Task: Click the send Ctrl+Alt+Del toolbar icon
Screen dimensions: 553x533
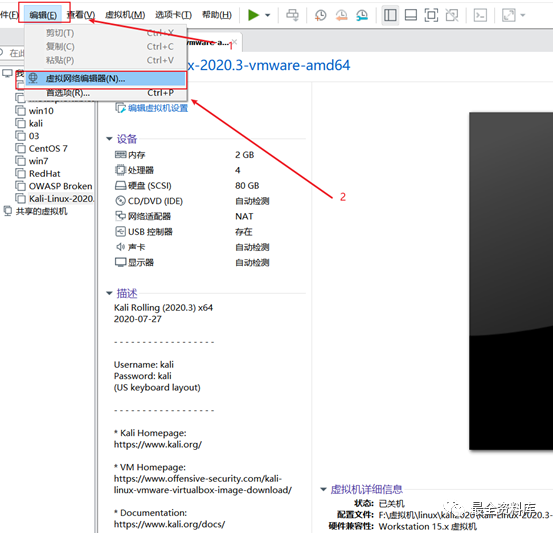Action: 292,15
